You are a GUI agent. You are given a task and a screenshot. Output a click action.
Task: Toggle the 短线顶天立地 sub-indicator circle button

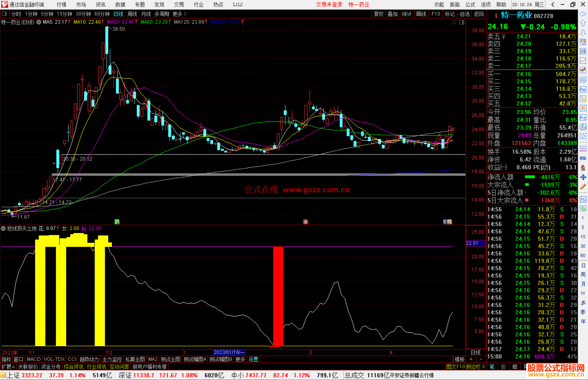pos(3,229)
